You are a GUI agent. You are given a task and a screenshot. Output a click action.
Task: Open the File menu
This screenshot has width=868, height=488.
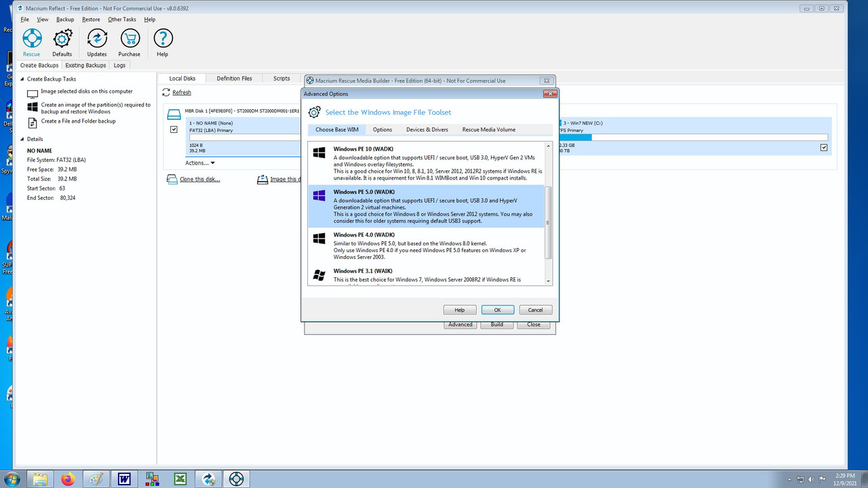[25, 20]
